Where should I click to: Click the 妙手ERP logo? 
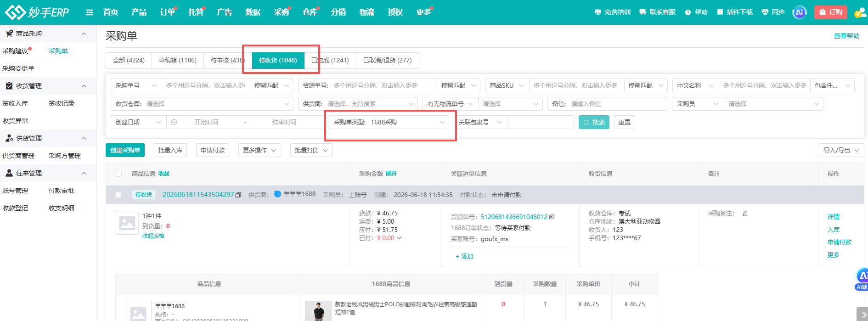coord(37,12)
